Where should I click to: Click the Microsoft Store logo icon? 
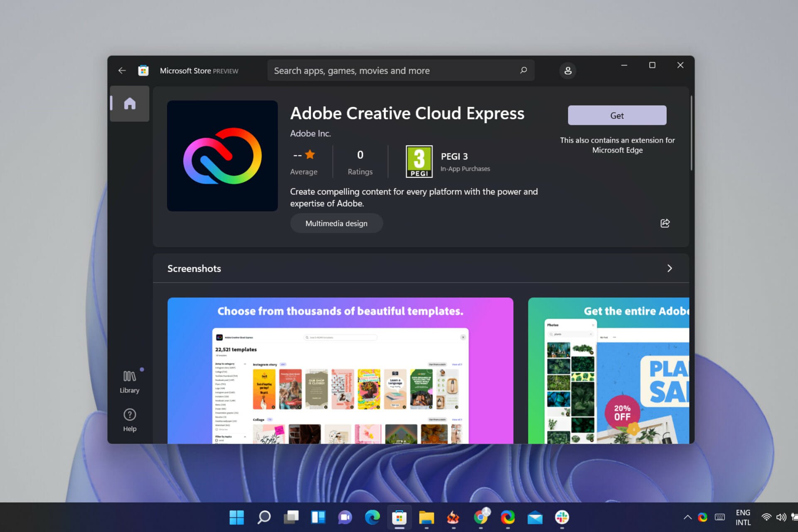pyautogui.click(x=143, y=71)
